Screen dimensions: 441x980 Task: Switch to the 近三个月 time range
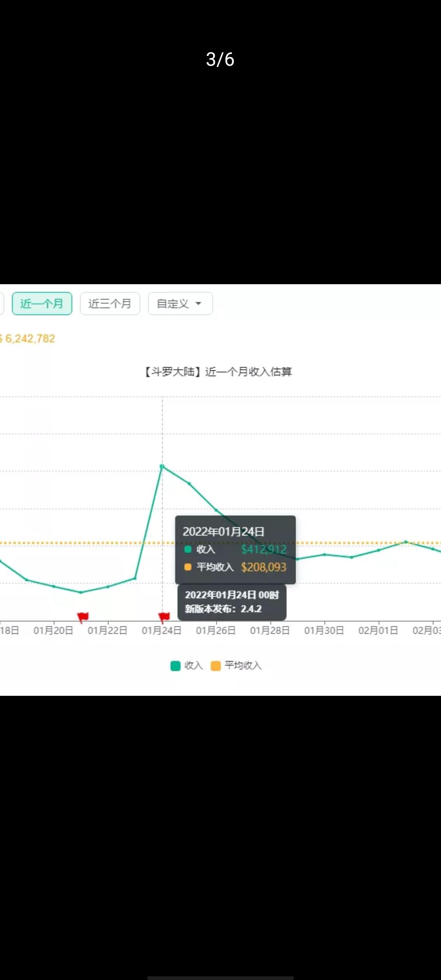(110, 303)
